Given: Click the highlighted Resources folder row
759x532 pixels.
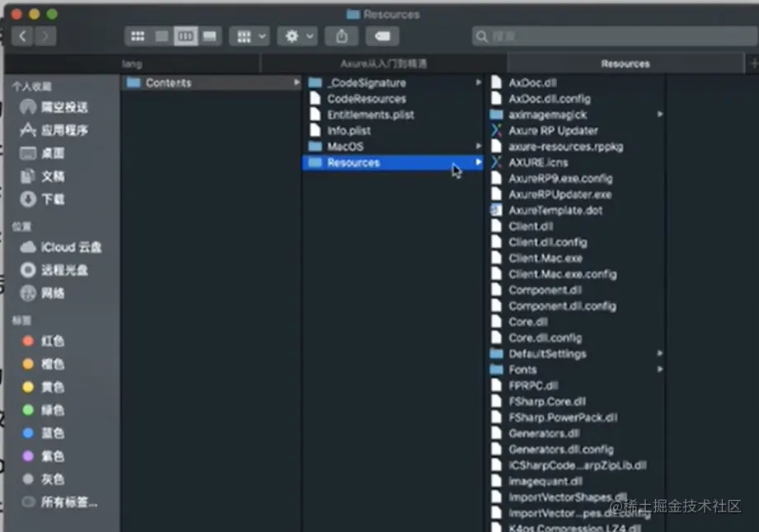Looking at the screenshot, I should coord(392,162).
